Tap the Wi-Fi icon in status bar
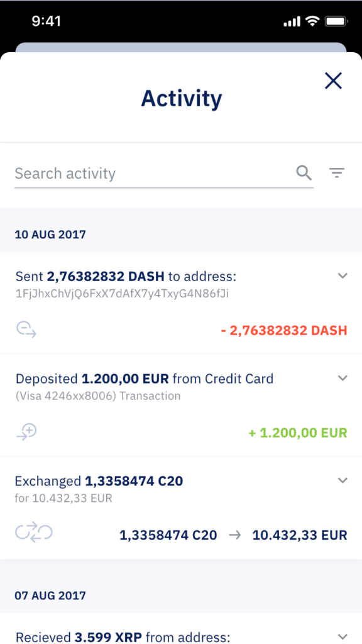The image size is (362, 644). 313,21
